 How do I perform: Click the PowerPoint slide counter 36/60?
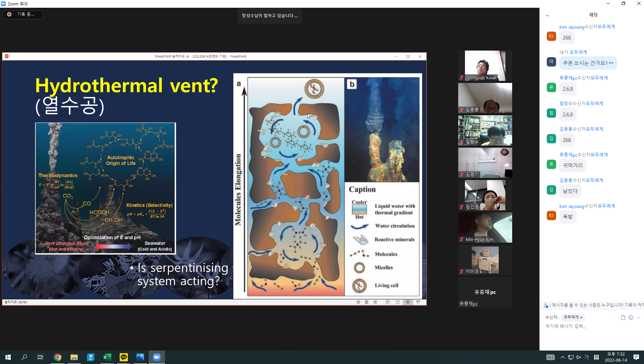(x=16, y=302)
